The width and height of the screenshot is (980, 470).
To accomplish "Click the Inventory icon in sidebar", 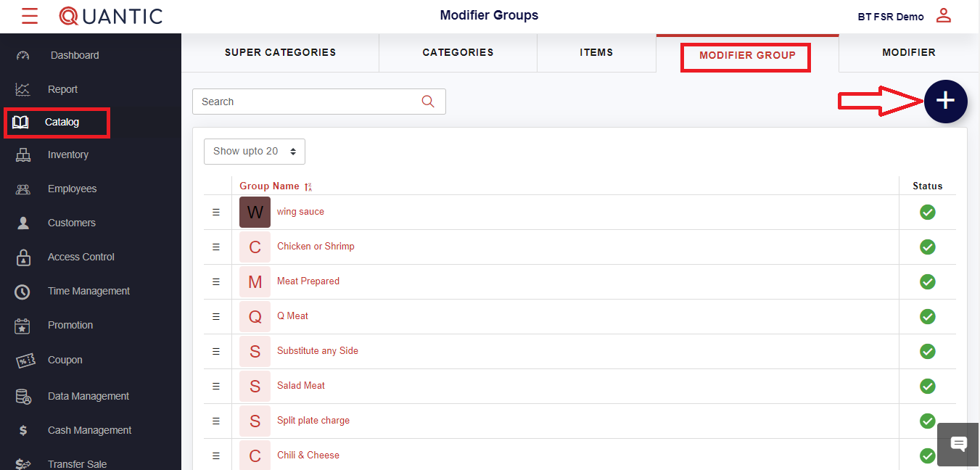I will (23, 155).
